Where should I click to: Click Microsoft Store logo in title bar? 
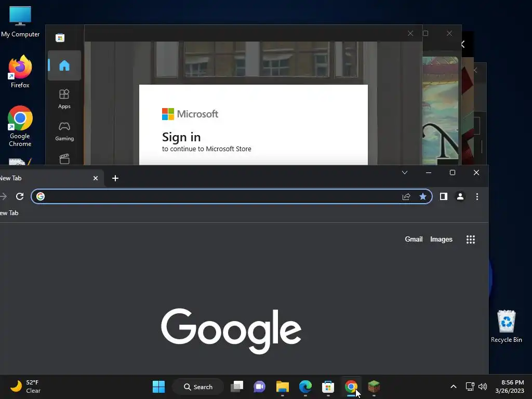pyautogui.click(x=60, y=37)
